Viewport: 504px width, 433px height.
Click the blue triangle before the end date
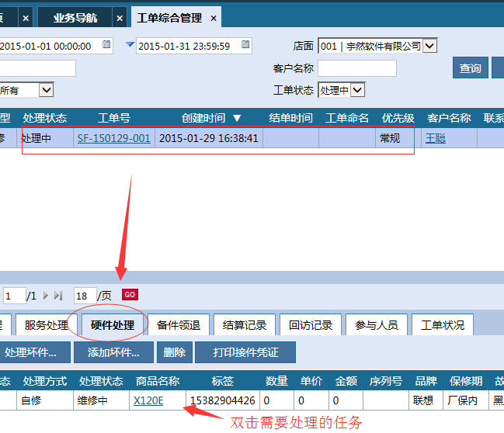tap(130, 44)
